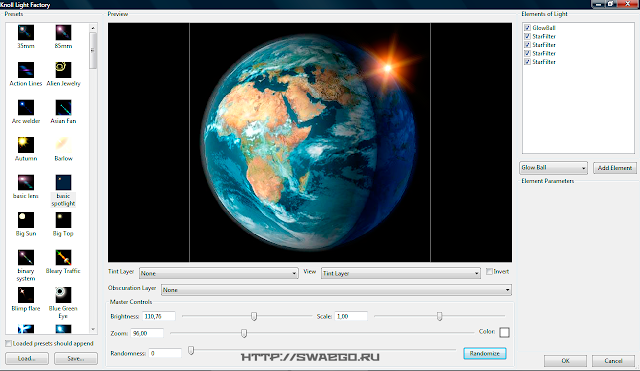Viewport: 640px width, 371px height.
Task: Uncheck the second StarFilter element
Action: tap(527, 45)
